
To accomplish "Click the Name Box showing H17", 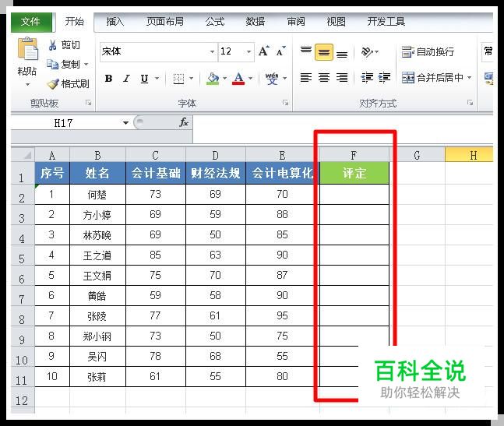I will [x=63, y=123].
